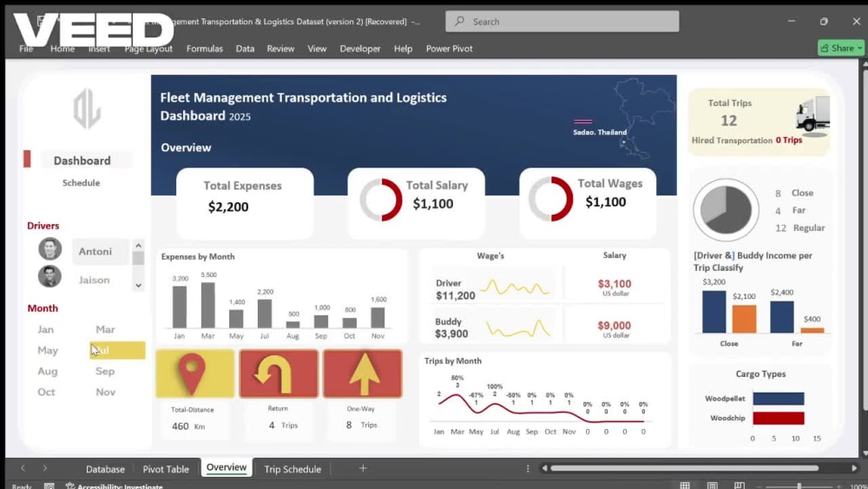
Task: Open the View ribbon tab
Action: [317, 49]
